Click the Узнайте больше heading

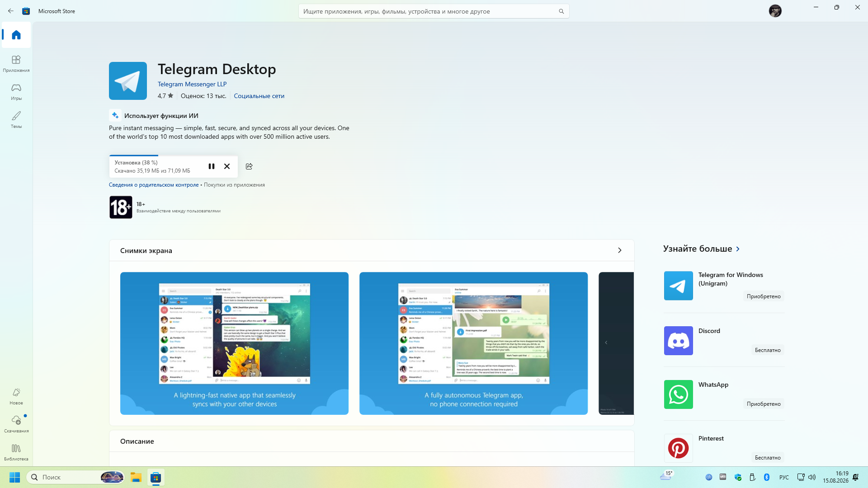pyautogui.click(x=698, y=249)
